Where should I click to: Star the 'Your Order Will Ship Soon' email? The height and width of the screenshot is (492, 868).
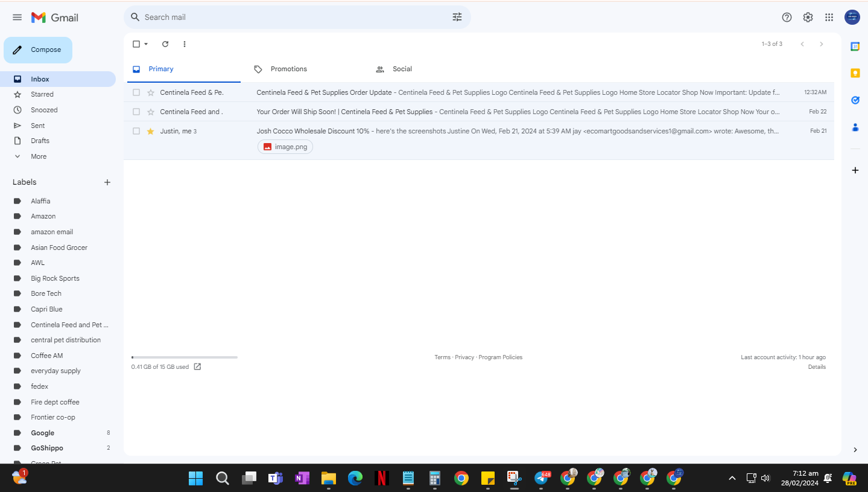[x=151, y=112]
